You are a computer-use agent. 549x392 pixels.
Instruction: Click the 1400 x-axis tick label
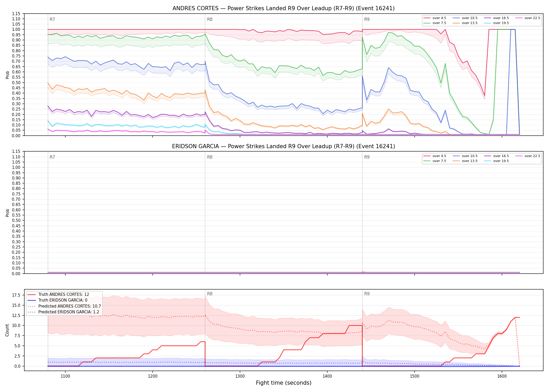(327, 376)
